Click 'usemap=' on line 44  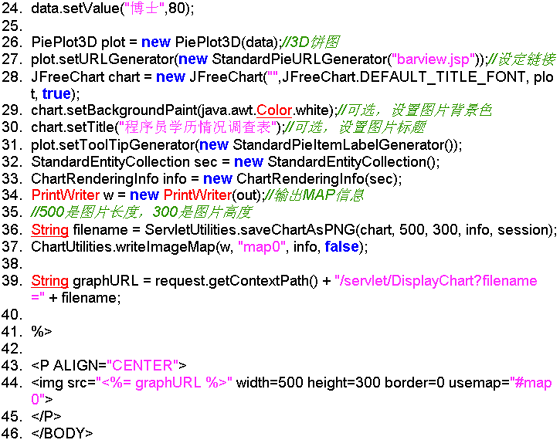coord(479,383)
